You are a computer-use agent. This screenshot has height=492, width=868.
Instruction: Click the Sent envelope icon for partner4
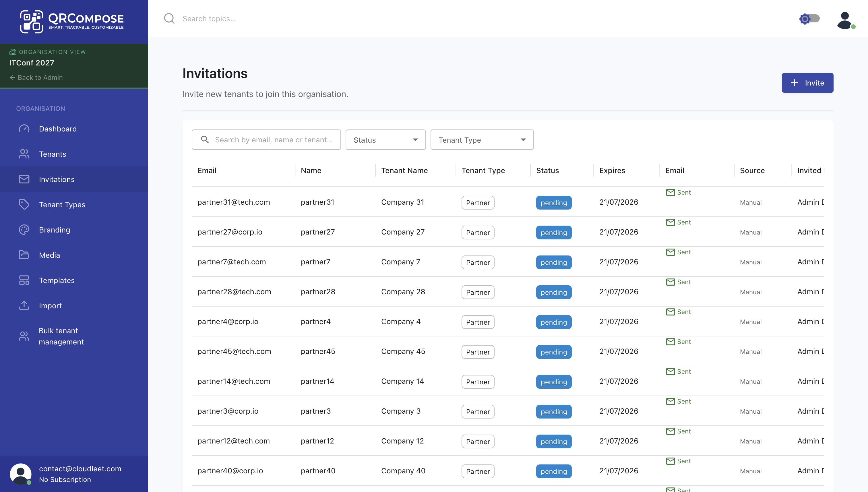(x=670, y=311)
